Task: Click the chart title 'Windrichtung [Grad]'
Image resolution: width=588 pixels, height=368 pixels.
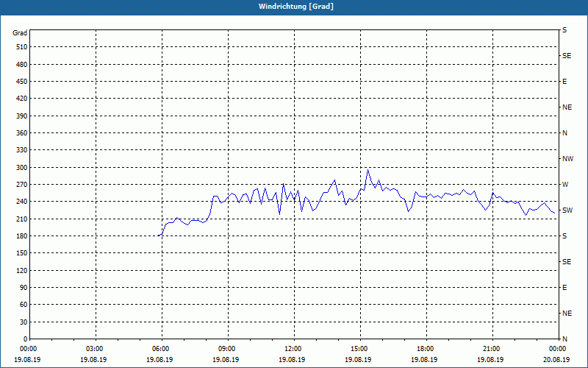Action: click(x=296, y=7)
